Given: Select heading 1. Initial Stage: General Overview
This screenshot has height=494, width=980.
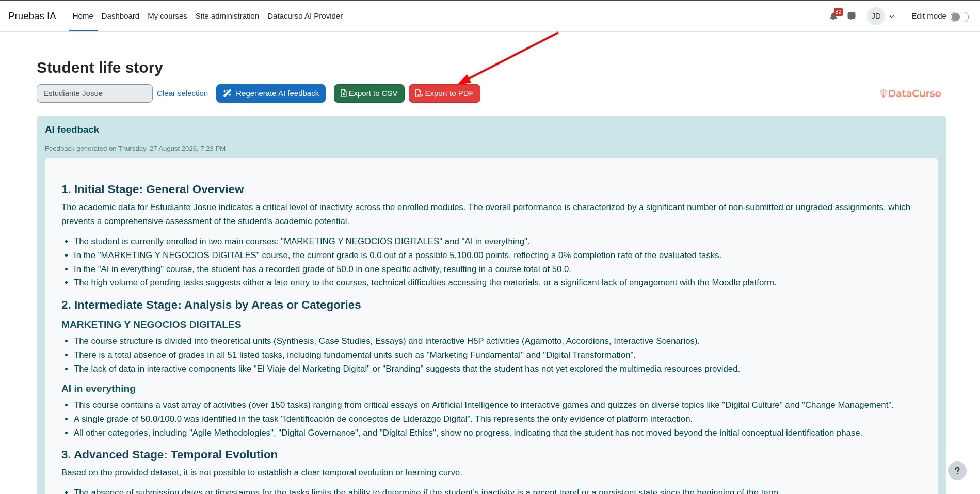Looking at the screenshot, I should coord(152,189).
